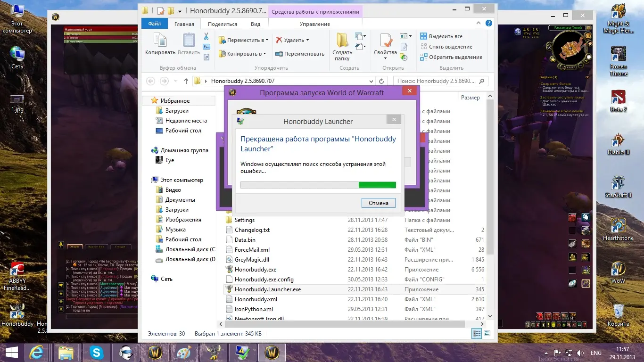The width and height of the screenshot is (644, 362).
Task: Select GreyMagic.dll in the file list
Action: [355, 260]
